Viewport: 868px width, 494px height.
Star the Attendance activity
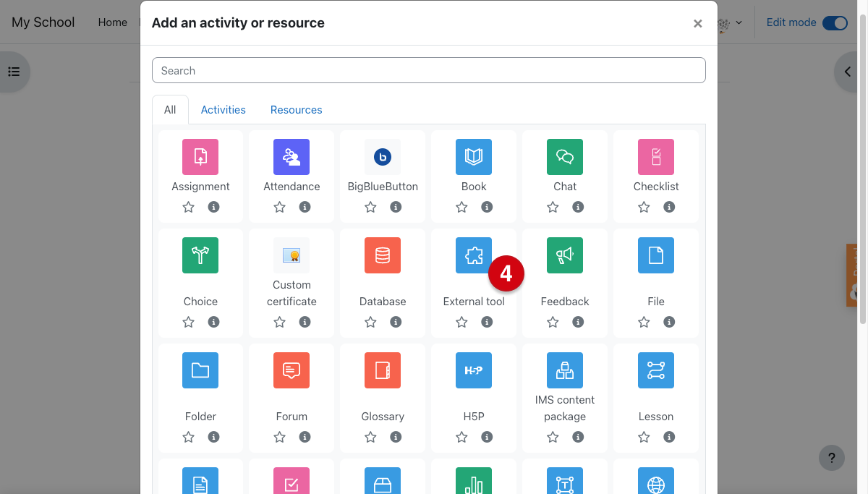tap(279, 207)
